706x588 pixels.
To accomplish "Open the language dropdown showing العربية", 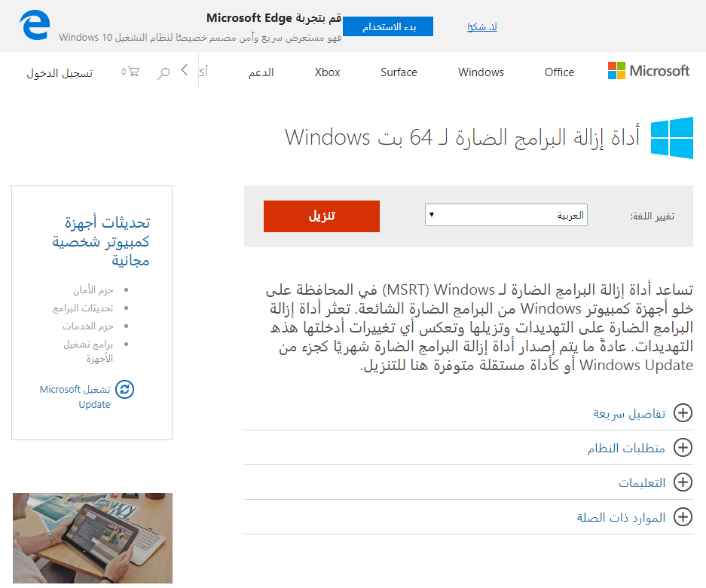I will [506, 215].
